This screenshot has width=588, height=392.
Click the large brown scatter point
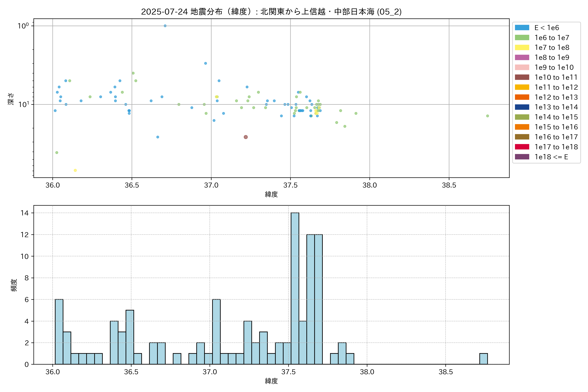pyautogui.click(x=245, y=137)
